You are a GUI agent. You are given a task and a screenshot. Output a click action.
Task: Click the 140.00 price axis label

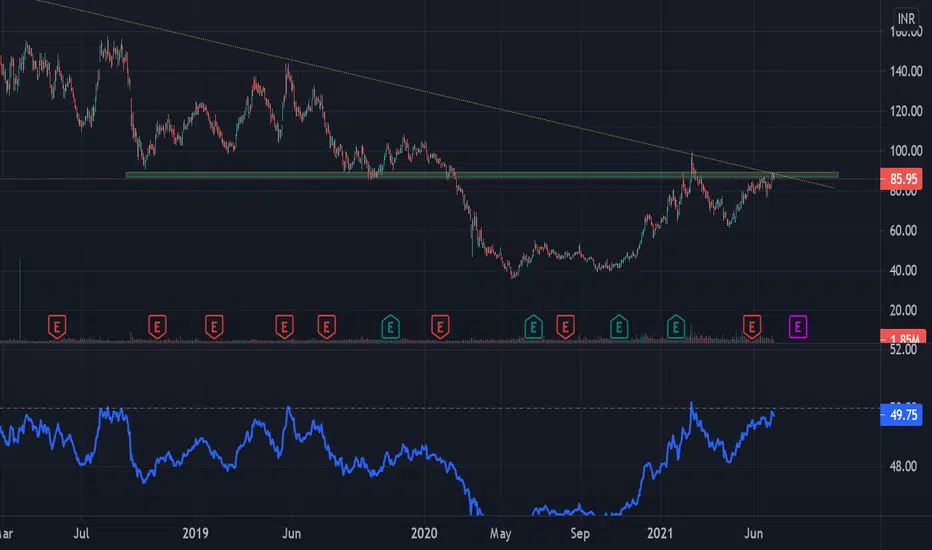point(906,71)
